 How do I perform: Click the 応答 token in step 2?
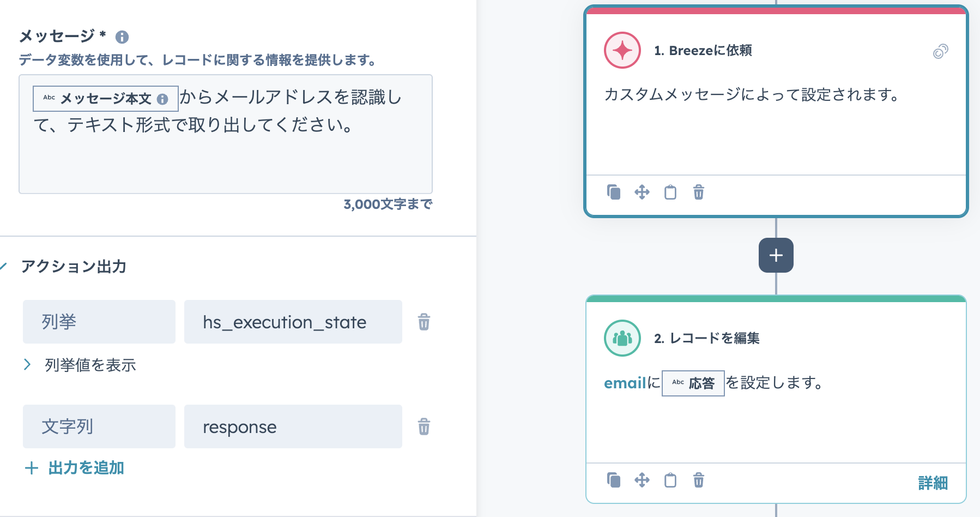[x=693, y=383]
